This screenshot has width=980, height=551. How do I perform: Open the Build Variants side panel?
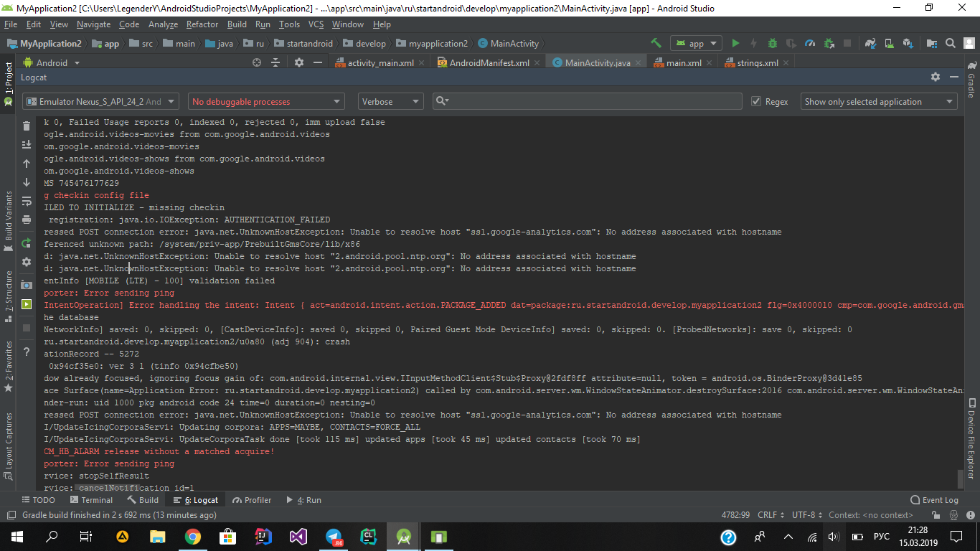click(x=8, y=220)
